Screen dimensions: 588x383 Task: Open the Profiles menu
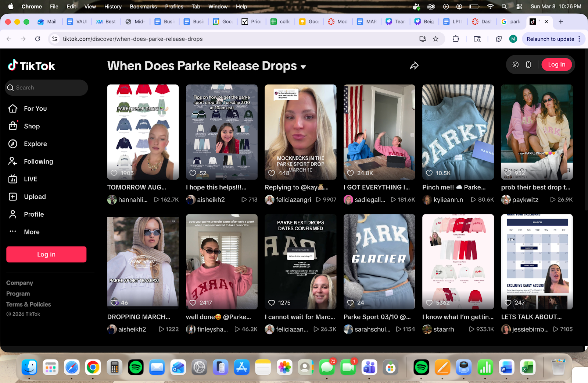pos(174,7)
